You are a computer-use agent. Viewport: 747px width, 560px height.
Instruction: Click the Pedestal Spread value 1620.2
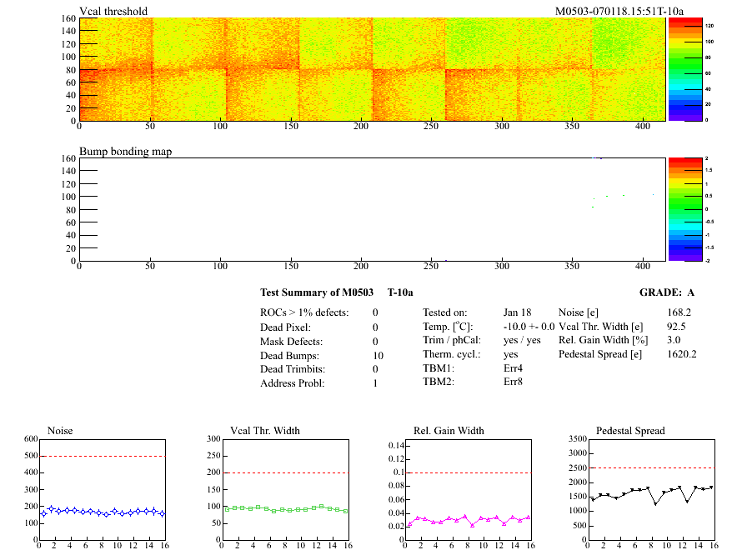[681, 354]
